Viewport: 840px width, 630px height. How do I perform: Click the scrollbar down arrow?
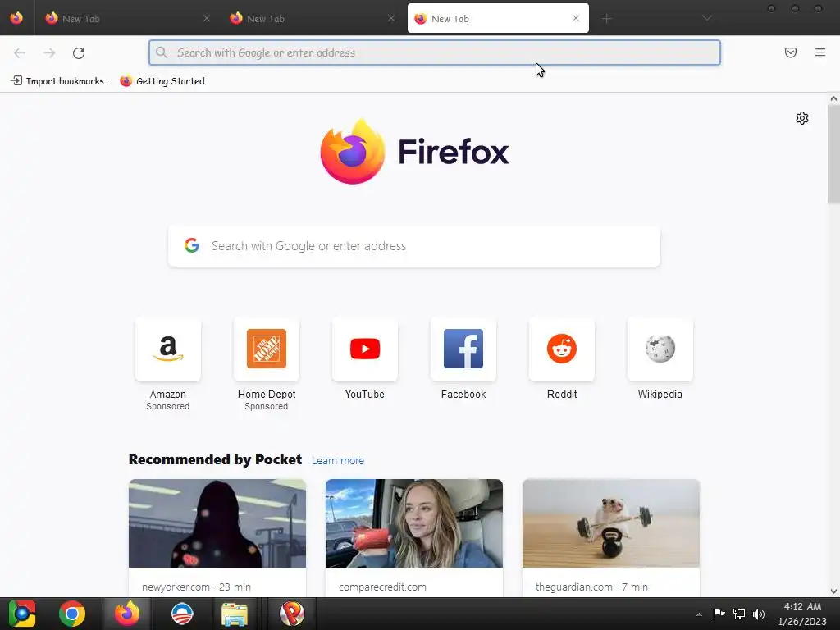[x=833, y=591]
